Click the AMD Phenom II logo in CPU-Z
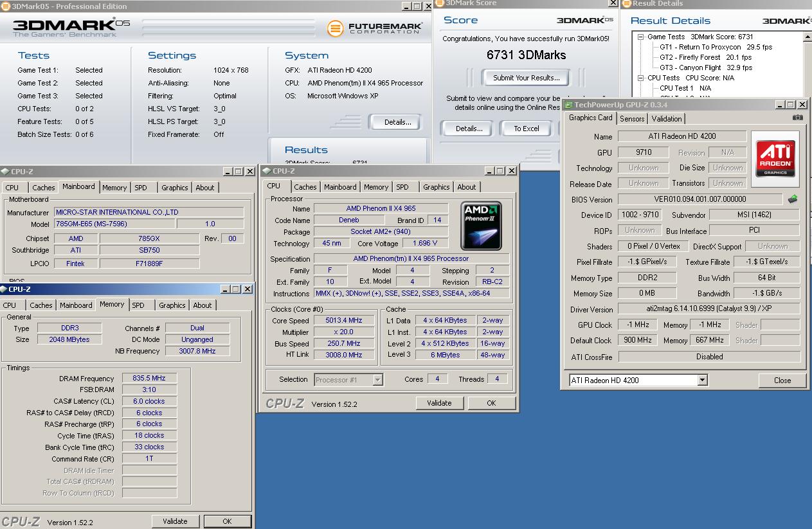Viewport: 812px width, 529px height. tap(481, 226)
